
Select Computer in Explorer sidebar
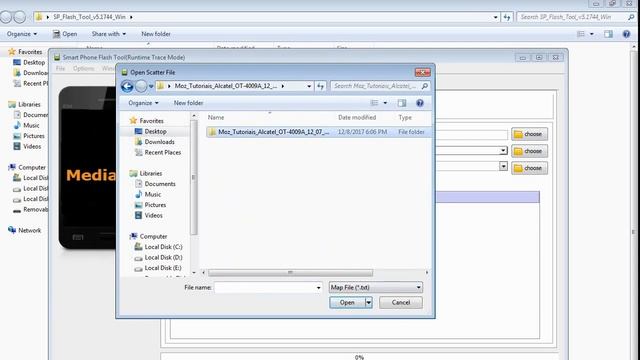32,167
